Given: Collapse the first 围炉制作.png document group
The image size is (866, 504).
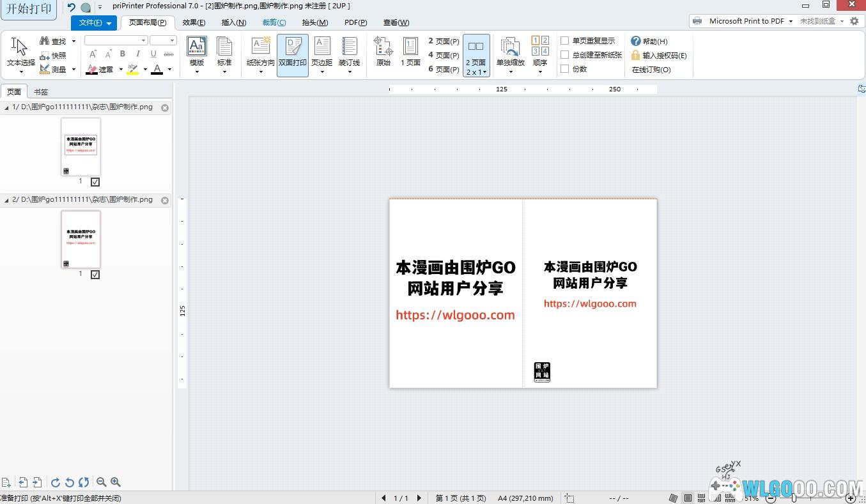Looking at the screenshot, I should point(6,107).
